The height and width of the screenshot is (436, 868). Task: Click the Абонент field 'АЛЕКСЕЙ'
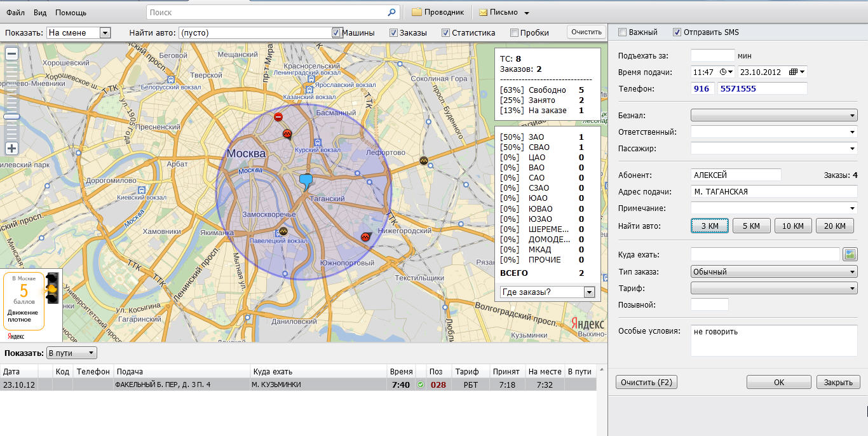[736, 175]
